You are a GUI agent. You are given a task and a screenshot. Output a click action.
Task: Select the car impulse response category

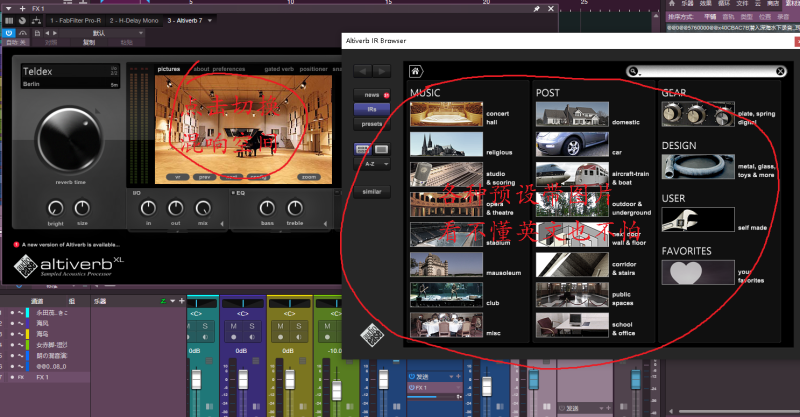(x=572, y=145)
